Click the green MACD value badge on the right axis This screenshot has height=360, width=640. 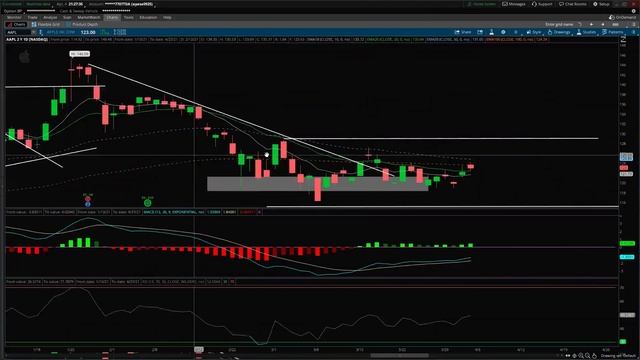point(627,243)
